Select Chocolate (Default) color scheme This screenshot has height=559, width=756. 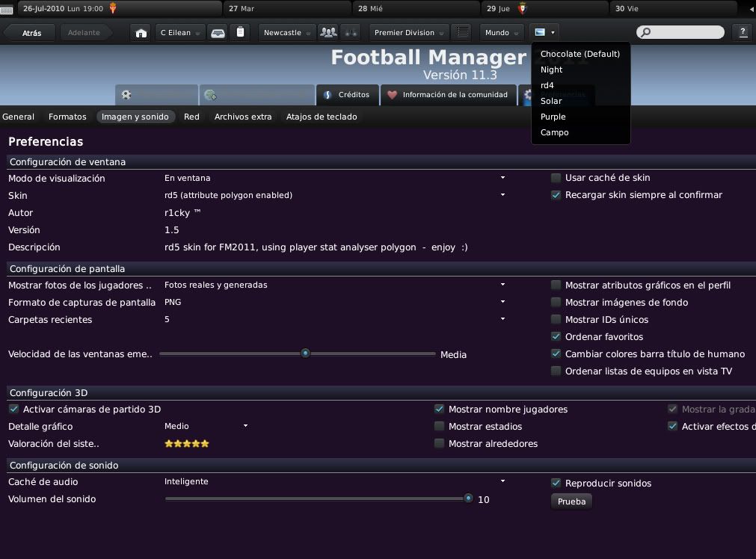pyautogui.click(x=580, y=54)
